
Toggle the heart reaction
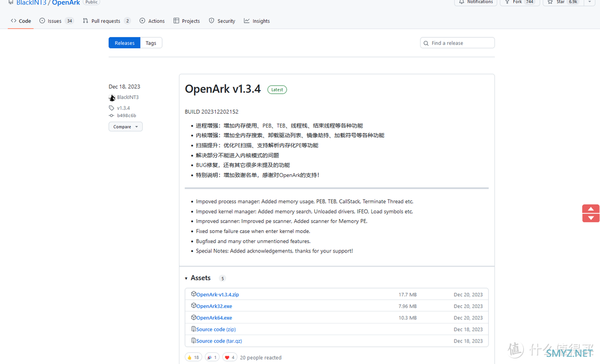[x=229, y=357]
